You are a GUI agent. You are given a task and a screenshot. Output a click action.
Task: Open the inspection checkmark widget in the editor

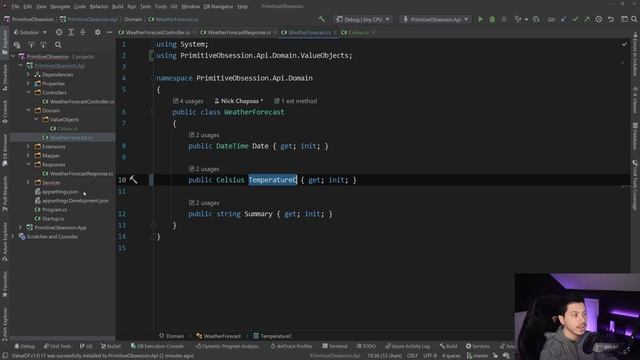[624, 44]
